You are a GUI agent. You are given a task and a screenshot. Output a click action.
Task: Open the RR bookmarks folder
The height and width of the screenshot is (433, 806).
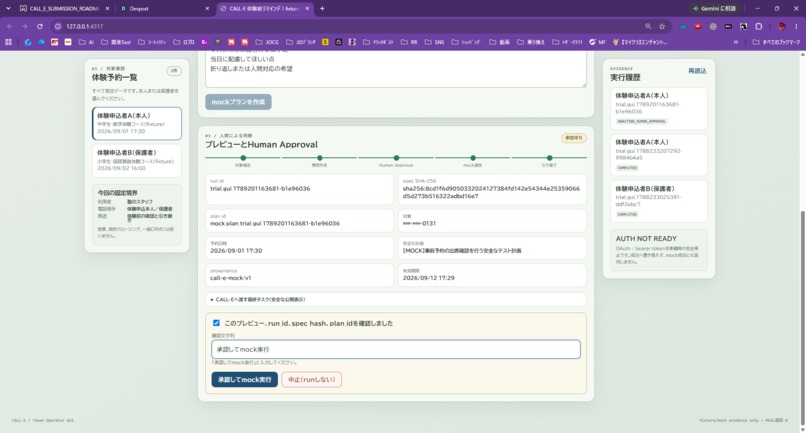tap(409, 42)
